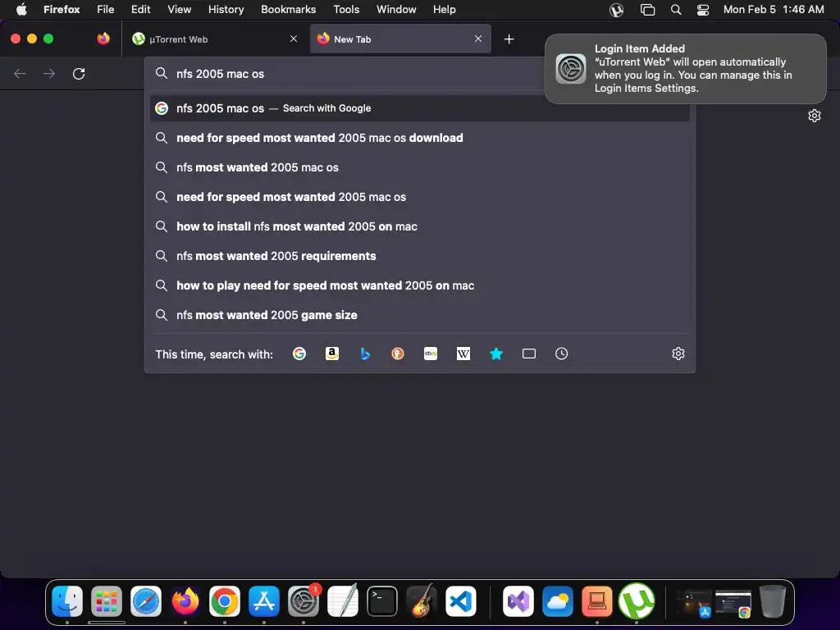Image resolution: width=840 pixels, height=630 pixels.
Task: Open Spotlight search in menu bar
Action: (x=676, y=10)
